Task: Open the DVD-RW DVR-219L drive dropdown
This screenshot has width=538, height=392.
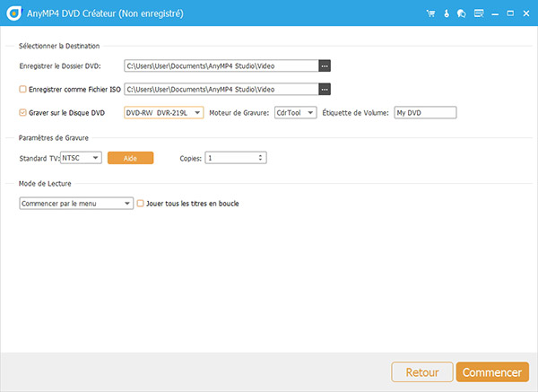Action: (164, 112)
